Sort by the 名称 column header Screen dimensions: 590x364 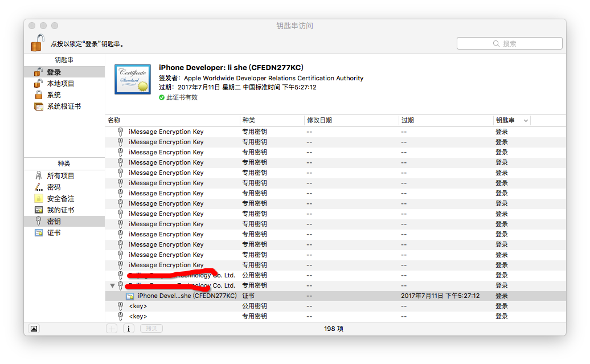pyautogui.click(x=173, y=120)
